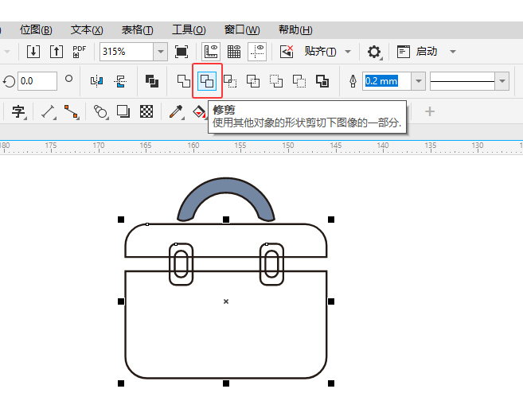523x420 pixels.
Task: Toggle the show rulers button
Action: click(x=211, y=52)
